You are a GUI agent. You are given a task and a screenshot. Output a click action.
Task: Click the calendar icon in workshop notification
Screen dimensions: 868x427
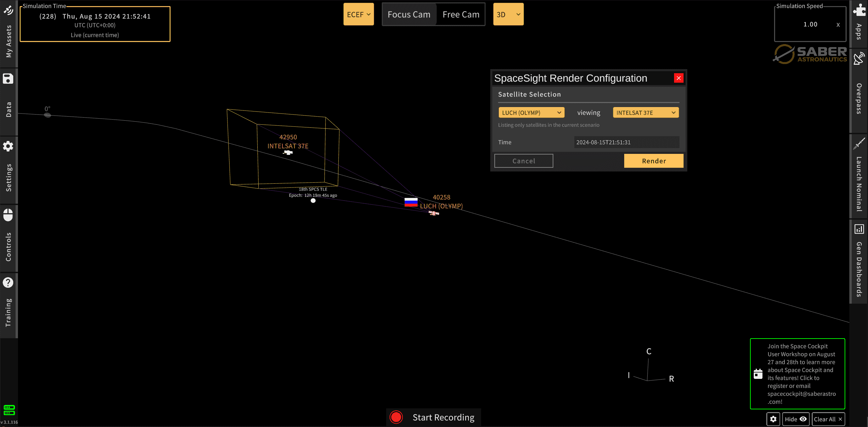[758, 374]
